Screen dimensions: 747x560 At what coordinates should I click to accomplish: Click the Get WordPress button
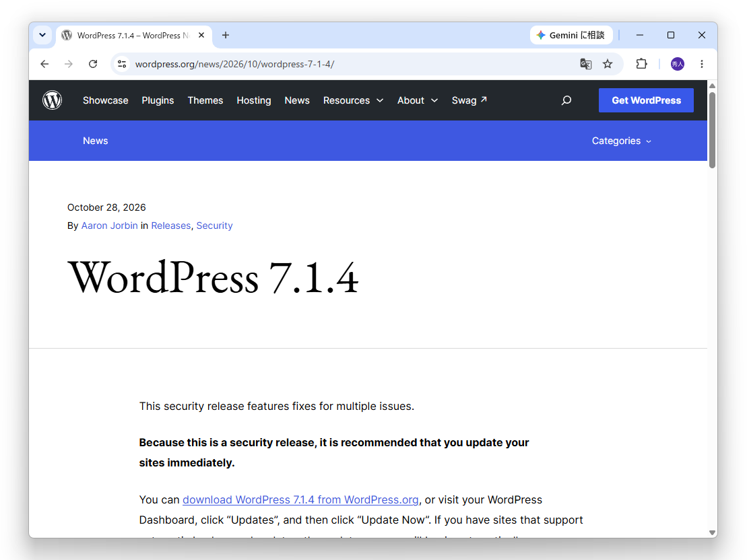(x=646, y=100)
